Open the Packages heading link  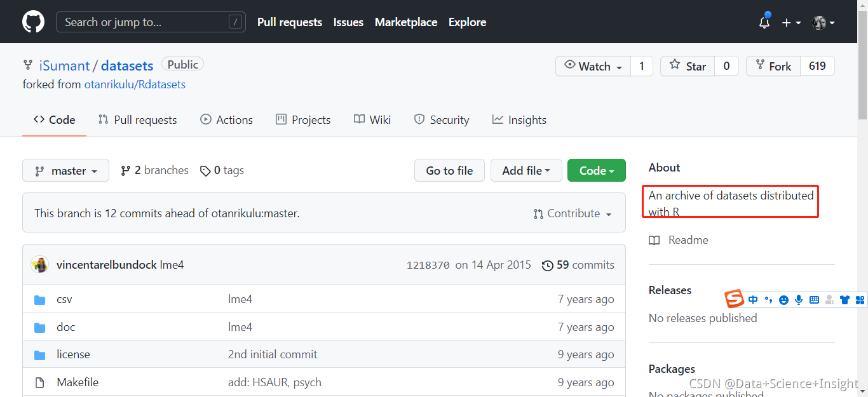pyautogui.click(x=672, y=369)
